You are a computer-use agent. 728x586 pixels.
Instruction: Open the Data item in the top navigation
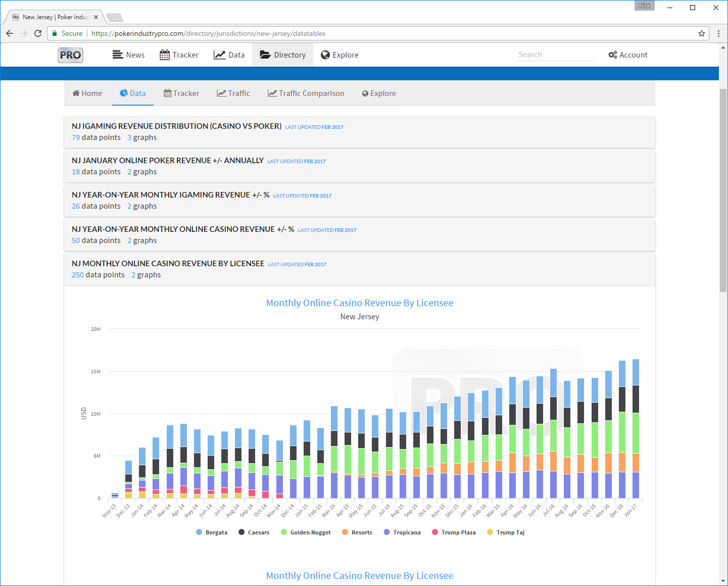click(229, 55)
